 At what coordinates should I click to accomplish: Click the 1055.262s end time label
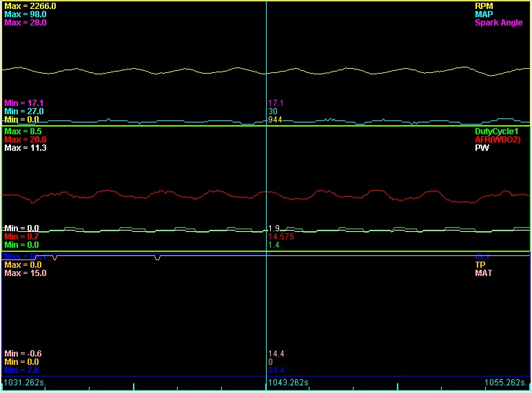point(506,382)
